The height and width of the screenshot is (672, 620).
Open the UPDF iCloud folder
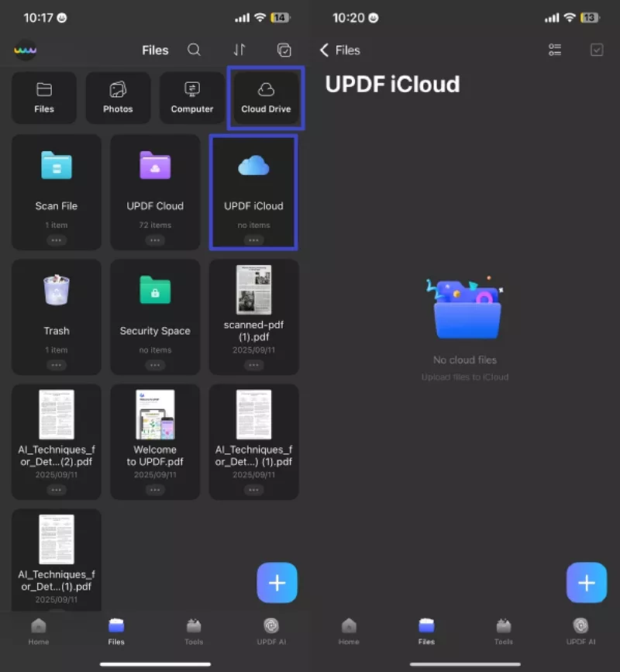[x=253, y=192]
